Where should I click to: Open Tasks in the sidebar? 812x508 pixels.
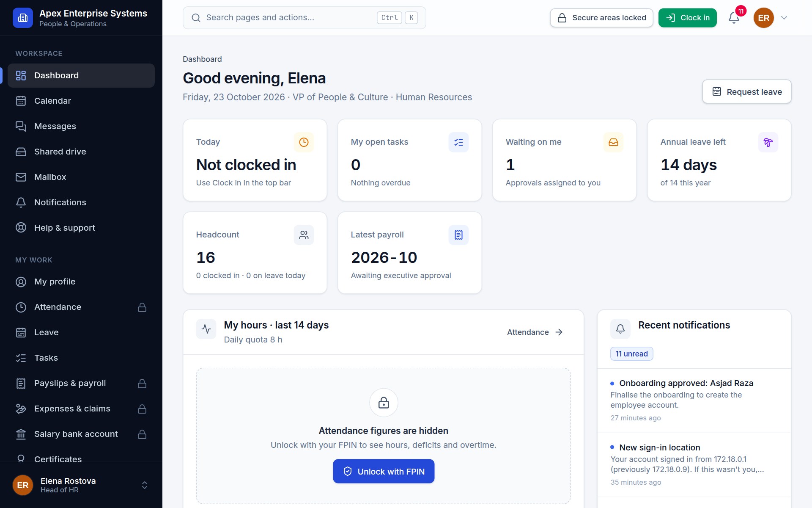[81, 358]
